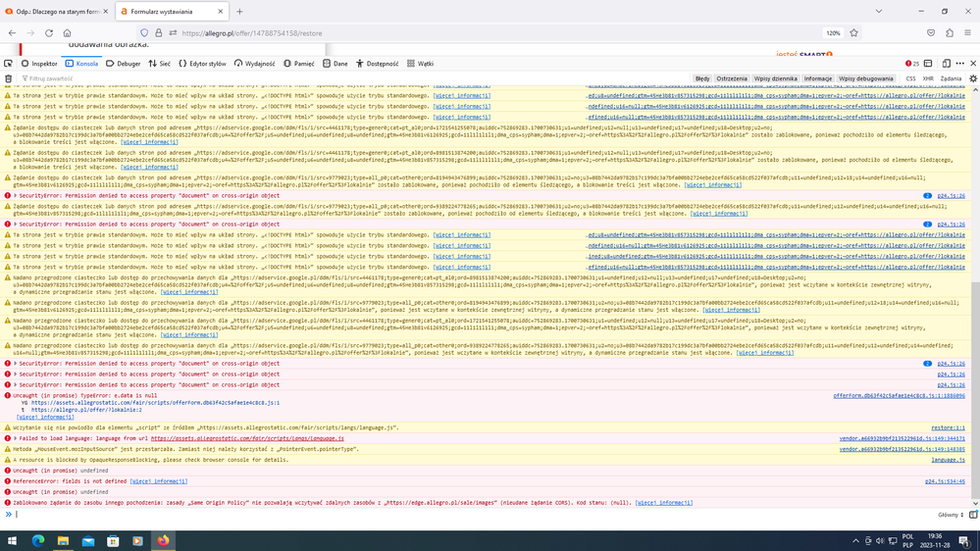
Task: Open the Dostępność tab
Action: (377, 63)
